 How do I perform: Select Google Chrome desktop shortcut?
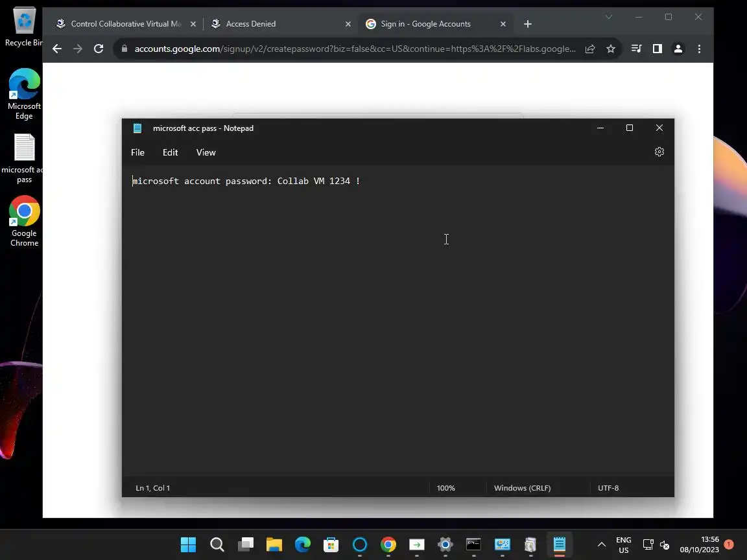(24, 221)
